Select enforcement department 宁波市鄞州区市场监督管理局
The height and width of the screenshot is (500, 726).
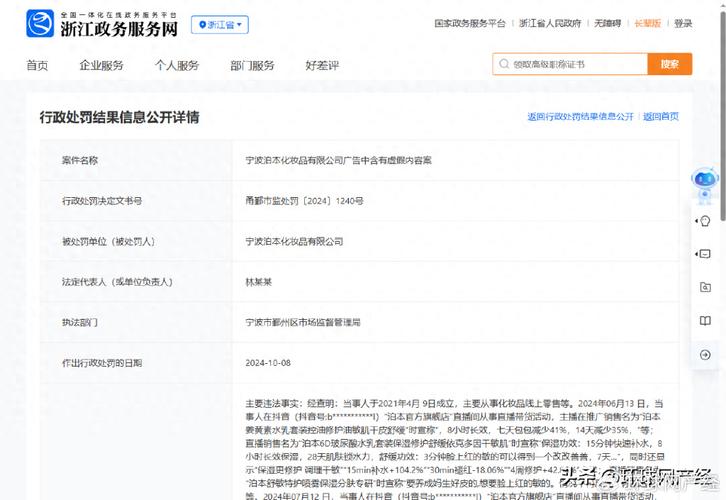[303, 322]
